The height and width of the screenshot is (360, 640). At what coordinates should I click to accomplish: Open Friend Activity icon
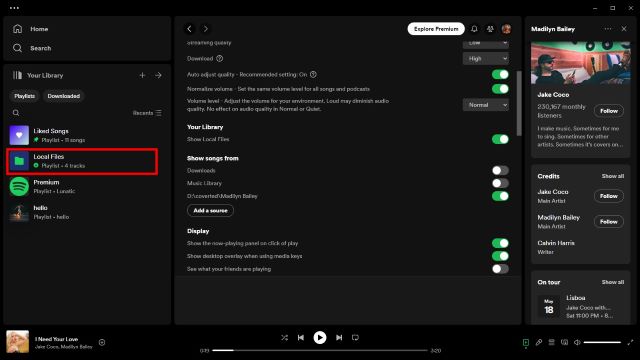click(x=490, y=29)
